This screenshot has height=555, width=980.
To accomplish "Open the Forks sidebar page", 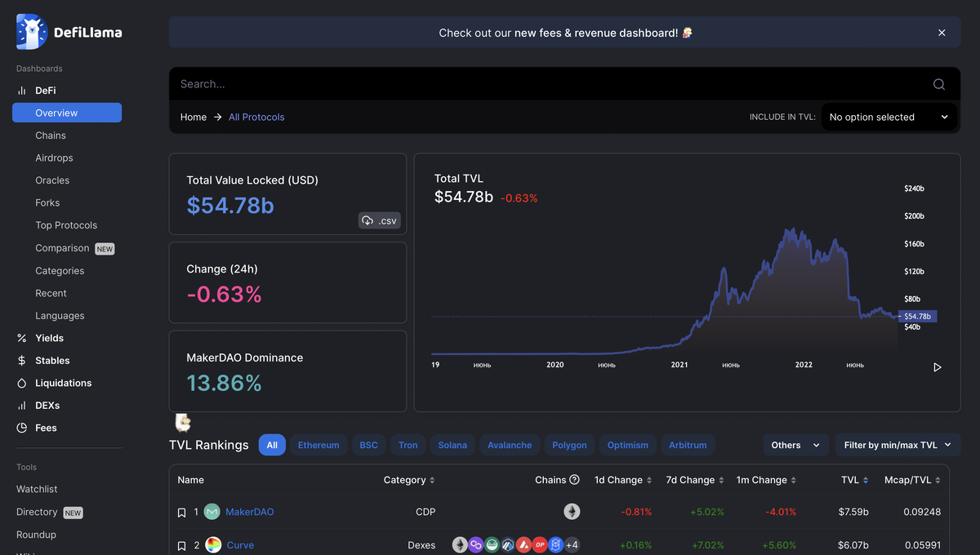I will click(x=47, y=202).
